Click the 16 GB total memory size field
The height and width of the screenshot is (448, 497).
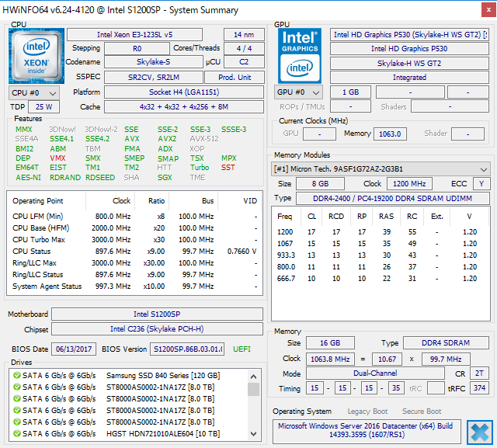330,343
